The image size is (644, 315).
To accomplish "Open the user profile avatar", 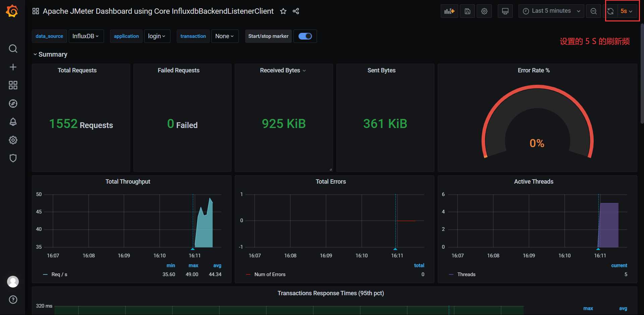I will (x=13, y=281).
